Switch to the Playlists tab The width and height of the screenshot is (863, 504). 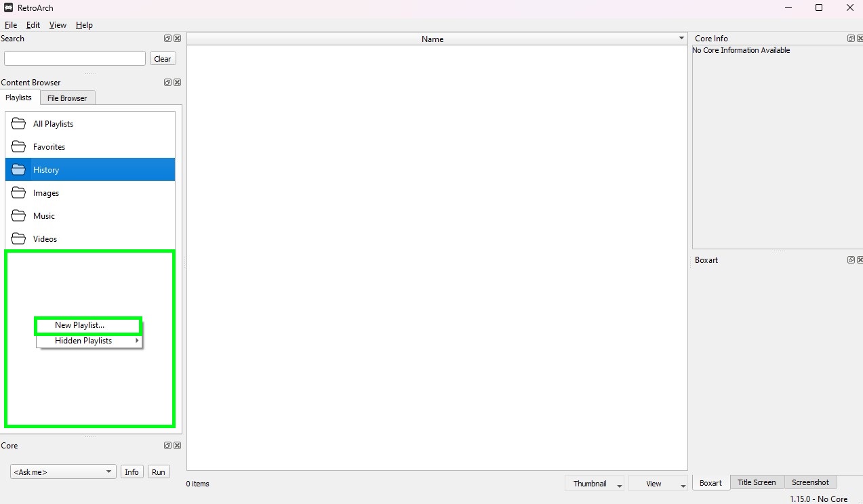(x=19, y=98)
